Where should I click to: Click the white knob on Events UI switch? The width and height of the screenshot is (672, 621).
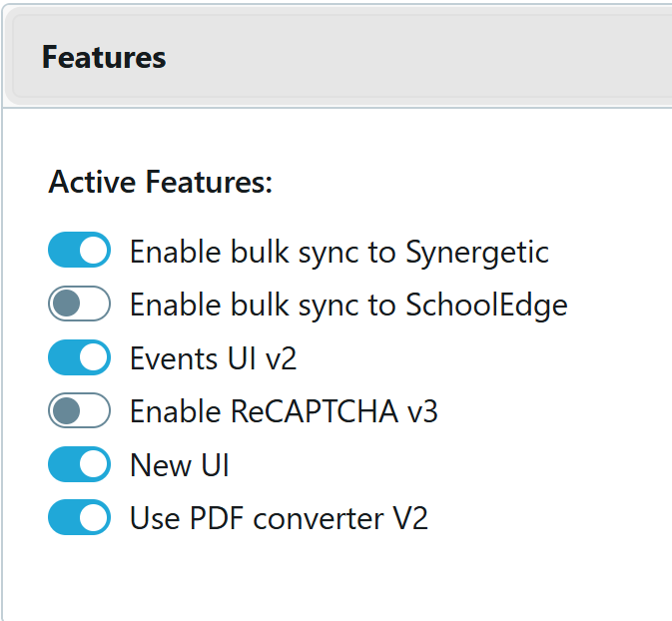pos(93,357)
